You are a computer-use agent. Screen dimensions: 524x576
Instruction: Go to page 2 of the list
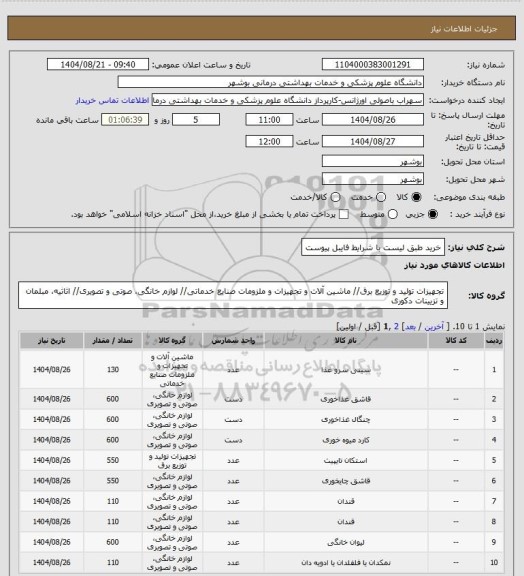(396, 327)
